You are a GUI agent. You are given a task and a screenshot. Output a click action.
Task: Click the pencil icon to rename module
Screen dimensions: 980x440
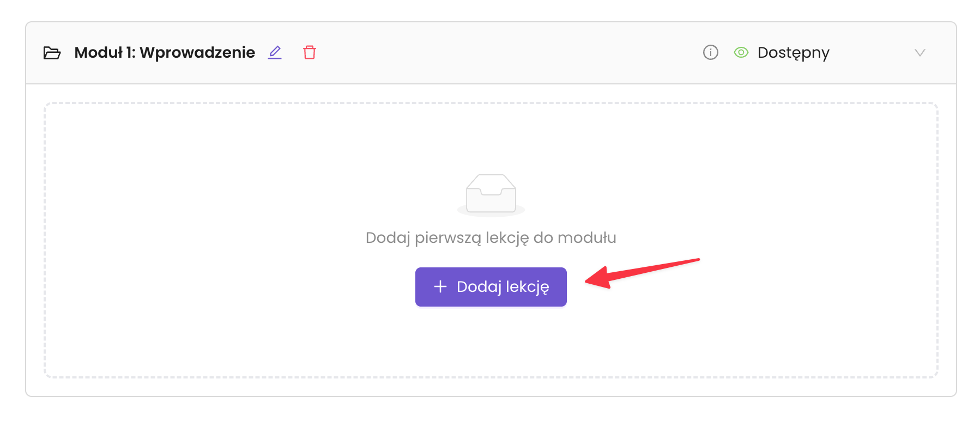point(275,53)
